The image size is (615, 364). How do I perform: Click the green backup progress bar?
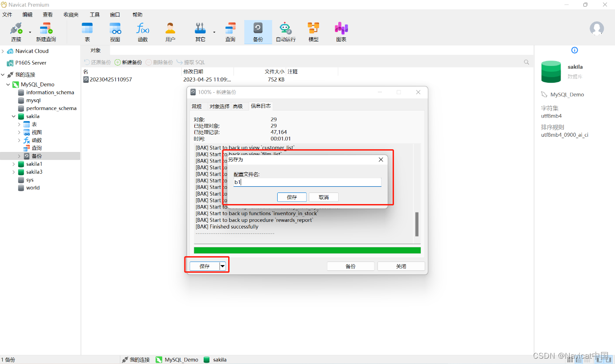click(307, 250)
